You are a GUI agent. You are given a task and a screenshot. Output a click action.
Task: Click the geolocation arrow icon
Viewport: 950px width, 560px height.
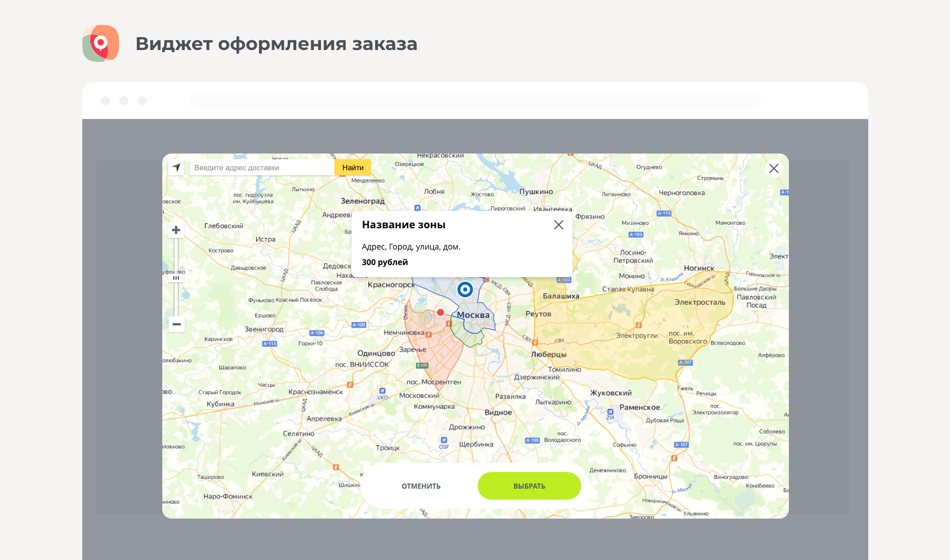point(176,167)
